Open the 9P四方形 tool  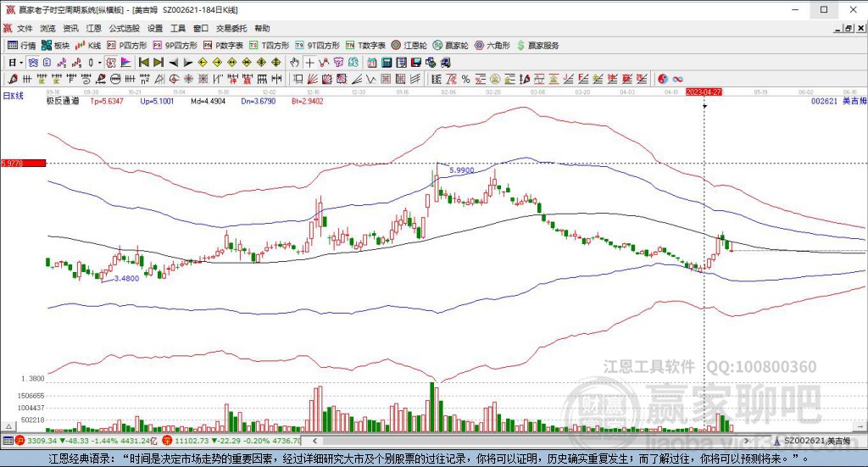click(x=175, y=46)
